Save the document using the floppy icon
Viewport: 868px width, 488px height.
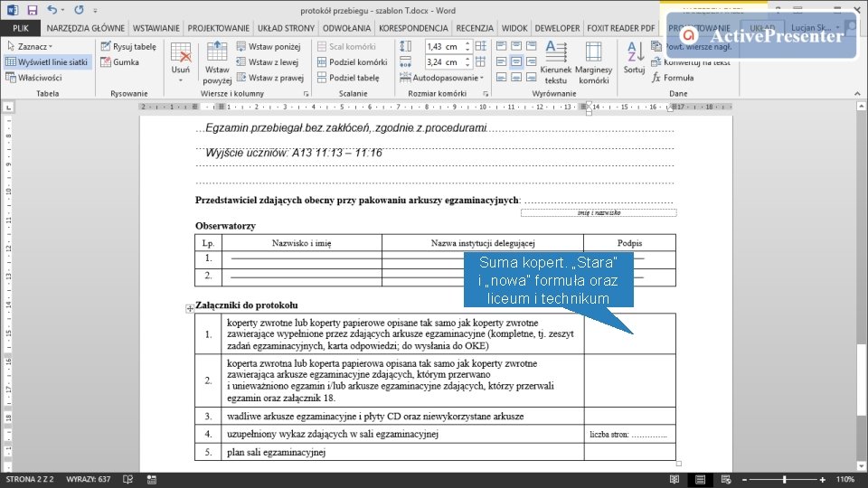coord(33,10)
